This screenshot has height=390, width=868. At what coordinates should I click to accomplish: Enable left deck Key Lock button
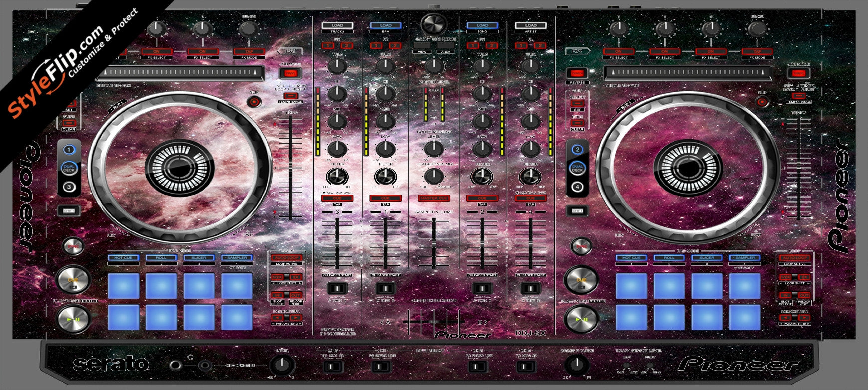(290, 95)
